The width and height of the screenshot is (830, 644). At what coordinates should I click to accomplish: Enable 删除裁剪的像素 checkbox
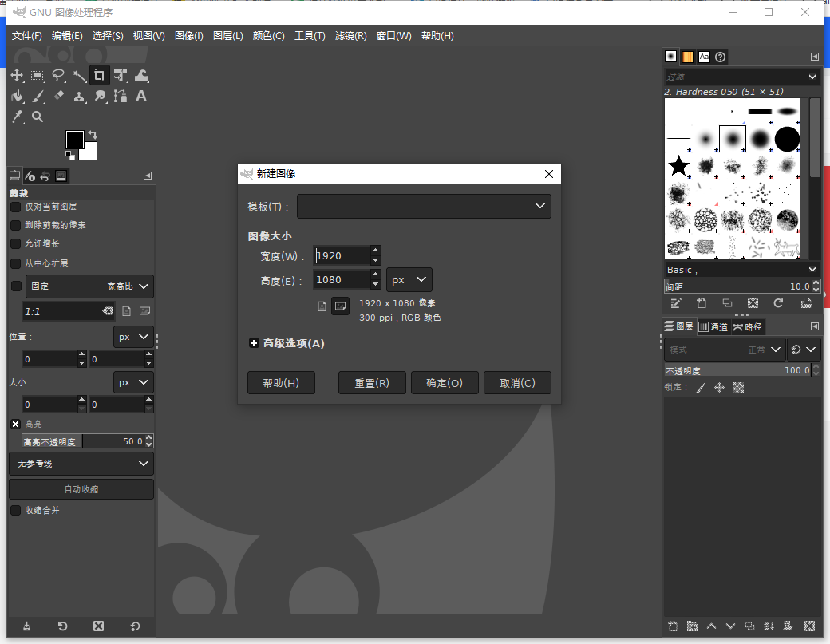14,226
